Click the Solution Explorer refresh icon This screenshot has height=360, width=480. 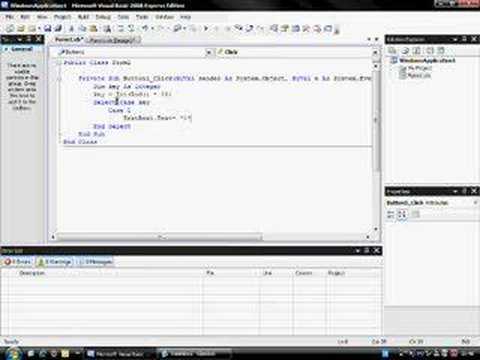417,50
